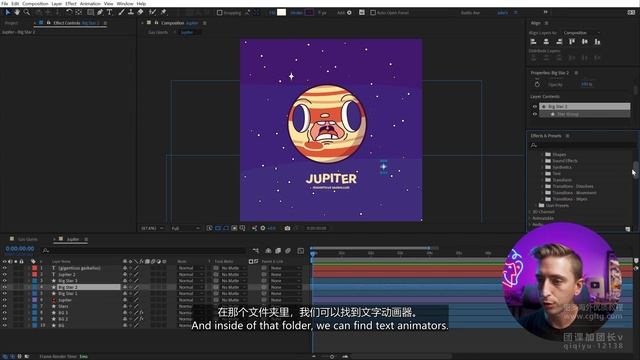Open the Window menu
The height and width of the screenshot is (360, 640).
tap(124, 3)
